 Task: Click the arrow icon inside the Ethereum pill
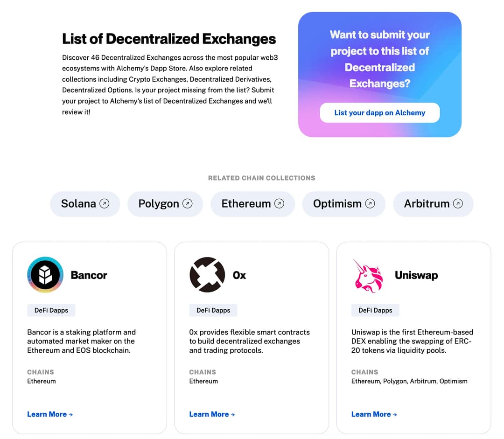279,203
